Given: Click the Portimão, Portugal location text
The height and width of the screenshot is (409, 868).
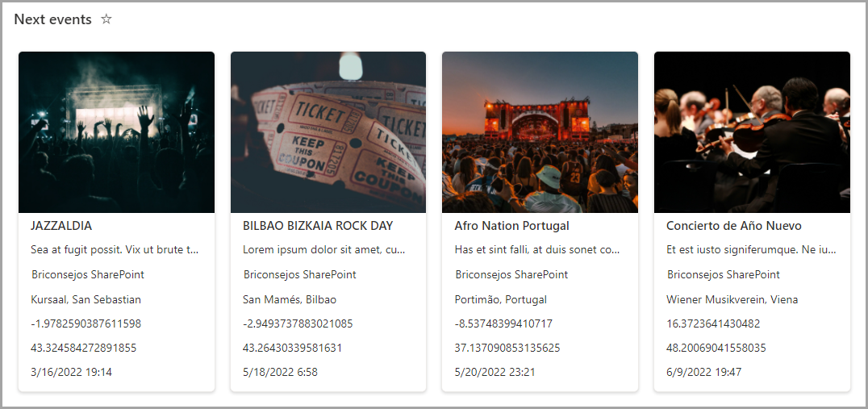Looking at the screenshot, I should point(500,299).
